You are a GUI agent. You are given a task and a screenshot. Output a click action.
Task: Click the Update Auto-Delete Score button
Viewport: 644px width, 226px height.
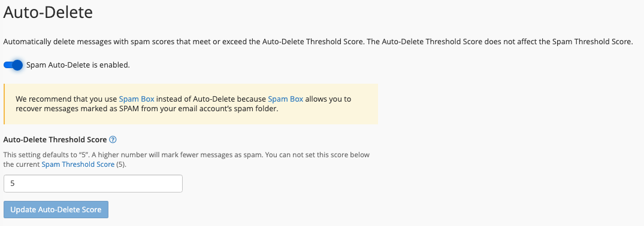click(x=56, y=210)
